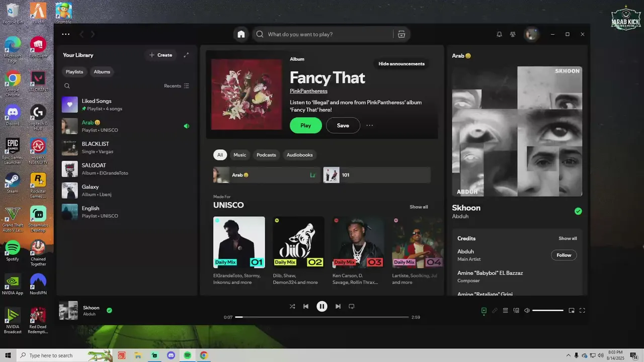
Task: Pause the current track
Action: click(x=322, y=306)
